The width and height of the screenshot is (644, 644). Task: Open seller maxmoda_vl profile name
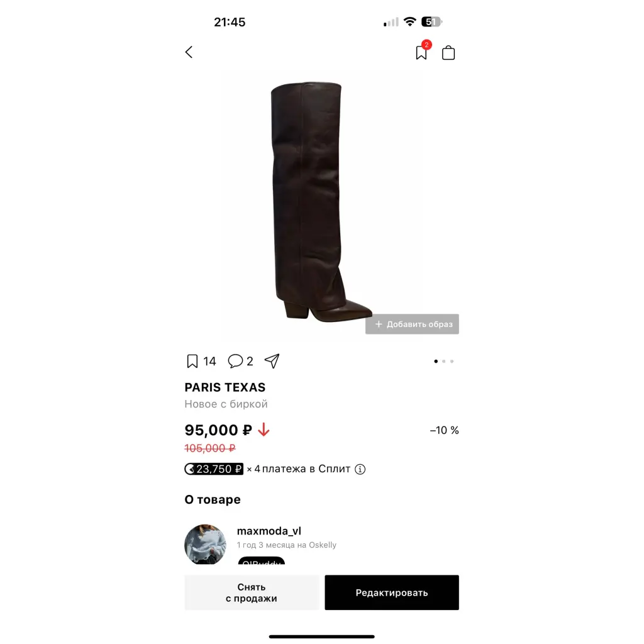269,531
